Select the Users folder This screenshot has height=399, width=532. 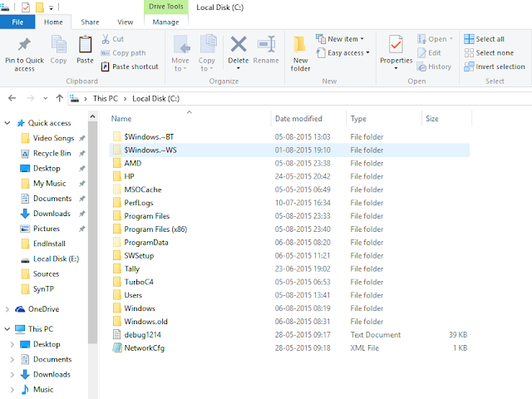289,295
